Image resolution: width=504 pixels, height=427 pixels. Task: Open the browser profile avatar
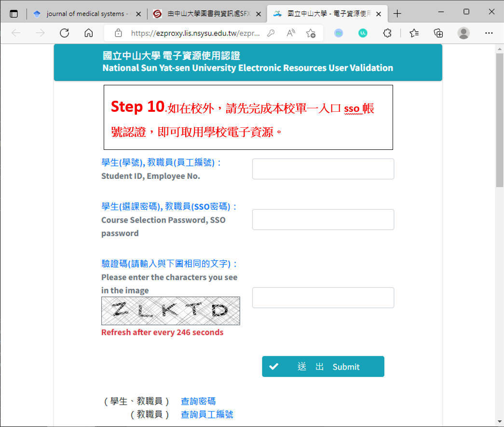click(463, 33)
